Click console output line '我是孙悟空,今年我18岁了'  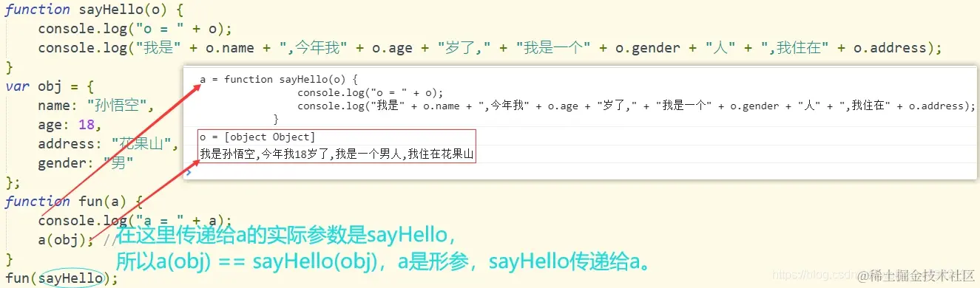[337, 154]
